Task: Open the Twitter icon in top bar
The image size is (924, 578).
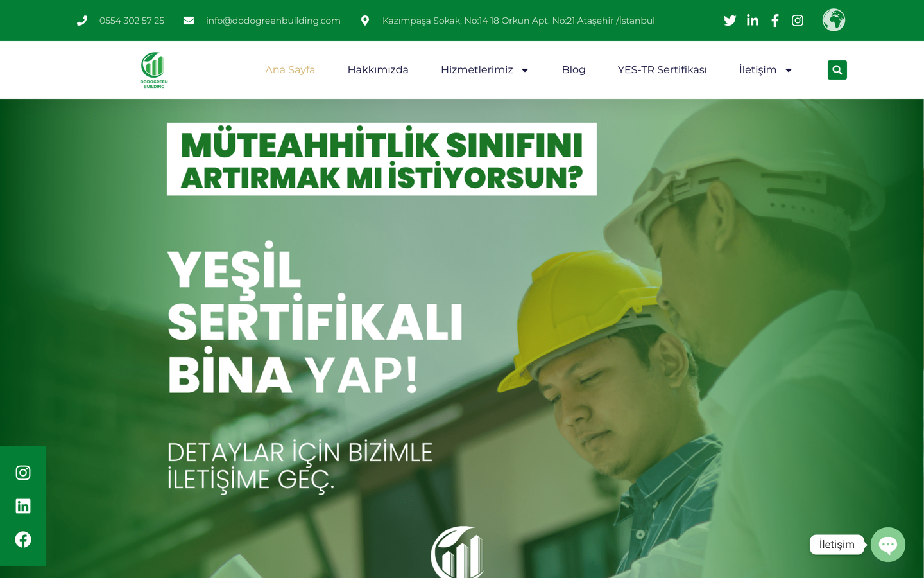Action: pyautogui.click(x=730, y=21)
